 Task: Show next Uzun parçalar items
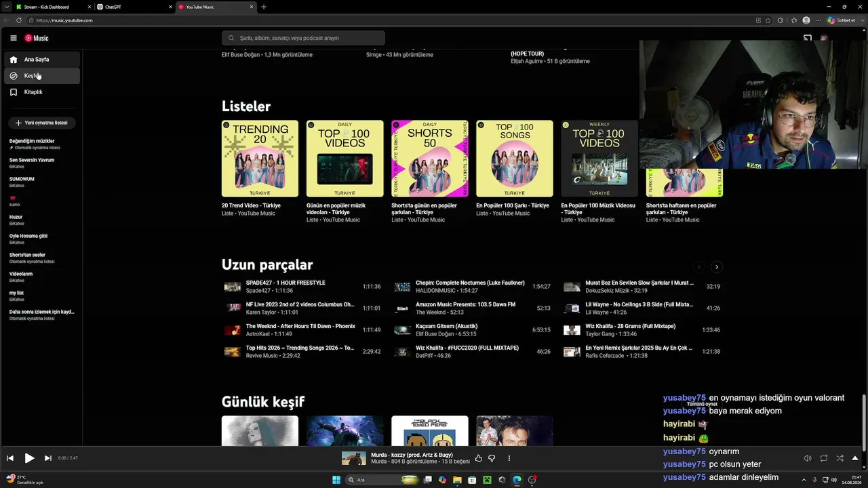716,267
